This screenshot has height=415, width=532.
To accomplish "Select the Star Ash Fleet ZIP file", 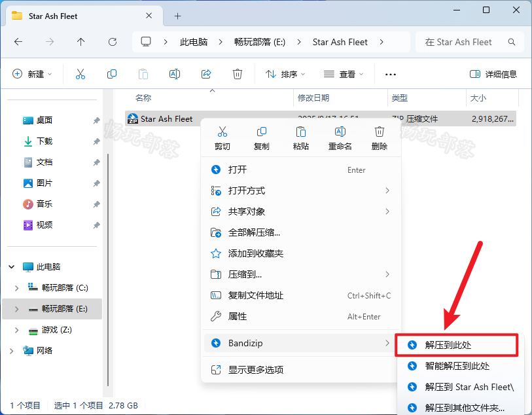I will coord(166,118).
